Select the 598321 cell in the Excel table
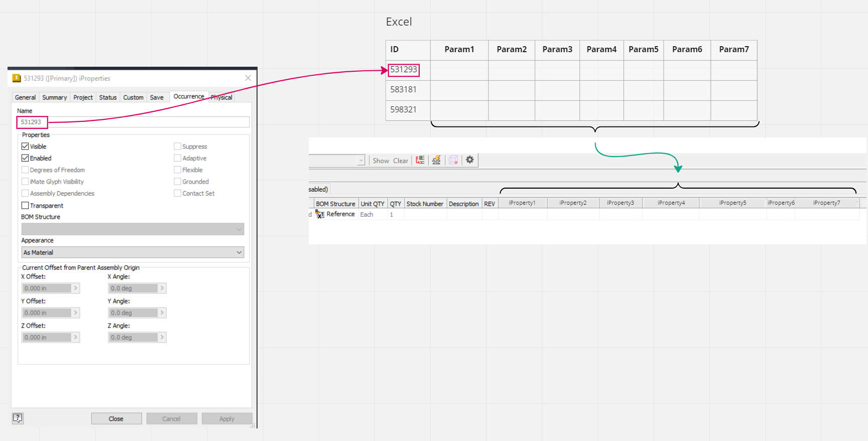868x441 pixels. (408, 110)
